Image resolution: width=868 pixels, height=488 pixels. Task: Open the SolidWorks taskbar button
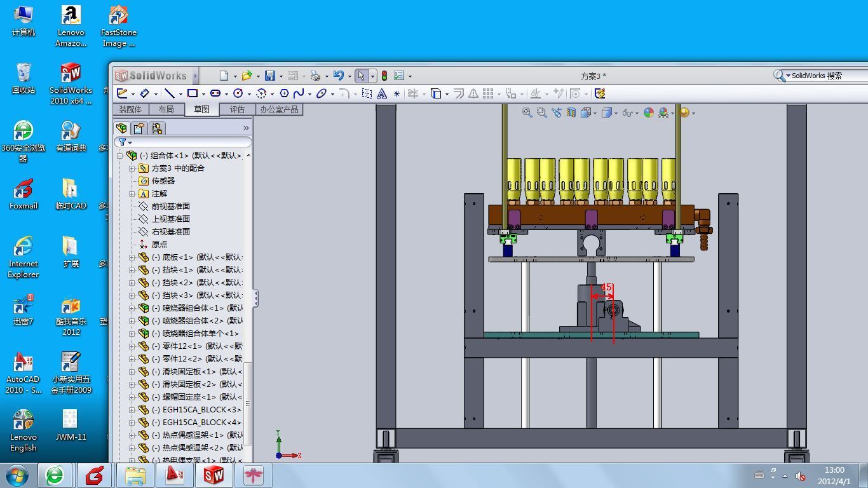point(214,475)
